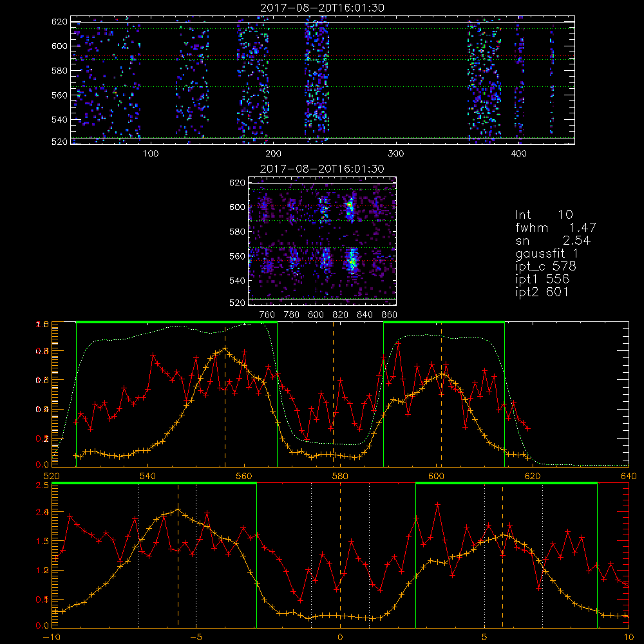Click x-axis label 200 on top spectrogram
Image resolution: width=644 pixels, height=644 pixels.
point(273,154)
